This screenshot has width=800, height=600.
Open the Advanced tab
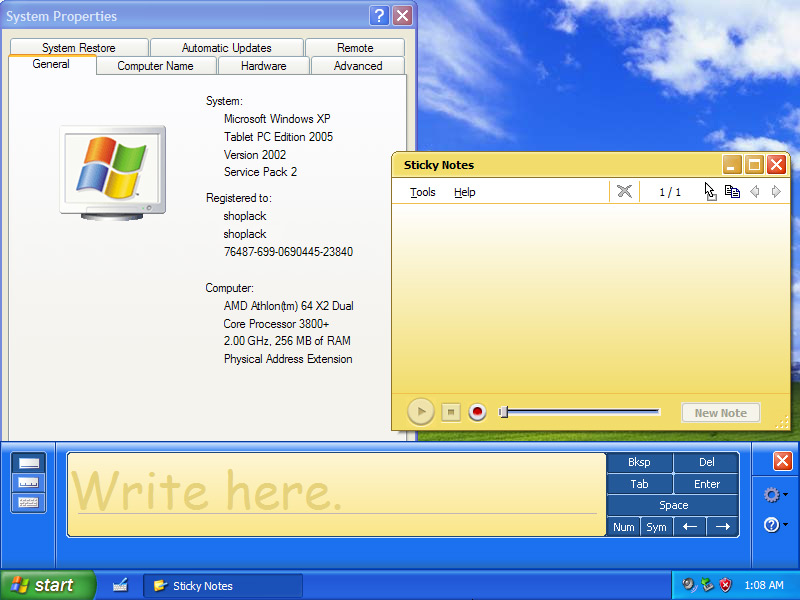click(358, 66)
